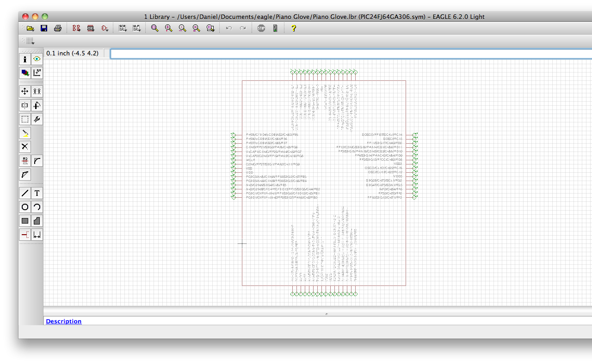Click the traffic light Go icon
This screenshot has height=364, width=592.
pos(275,28)
